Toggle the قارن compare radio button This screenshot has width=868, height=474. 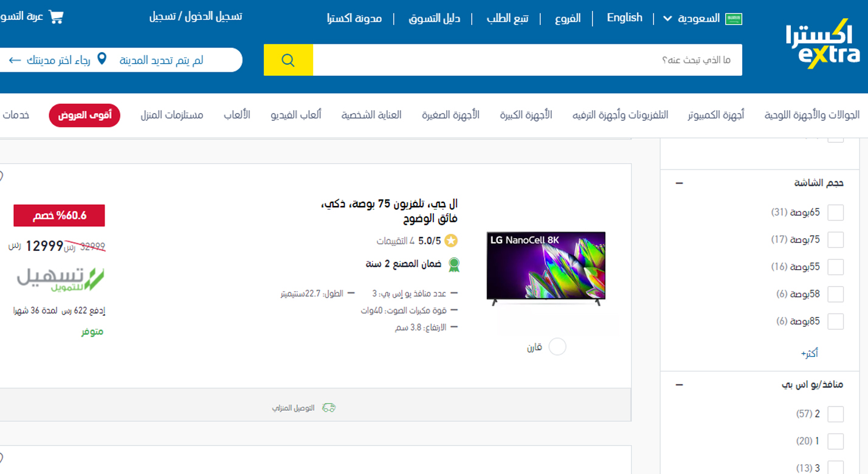coord(557,347)
